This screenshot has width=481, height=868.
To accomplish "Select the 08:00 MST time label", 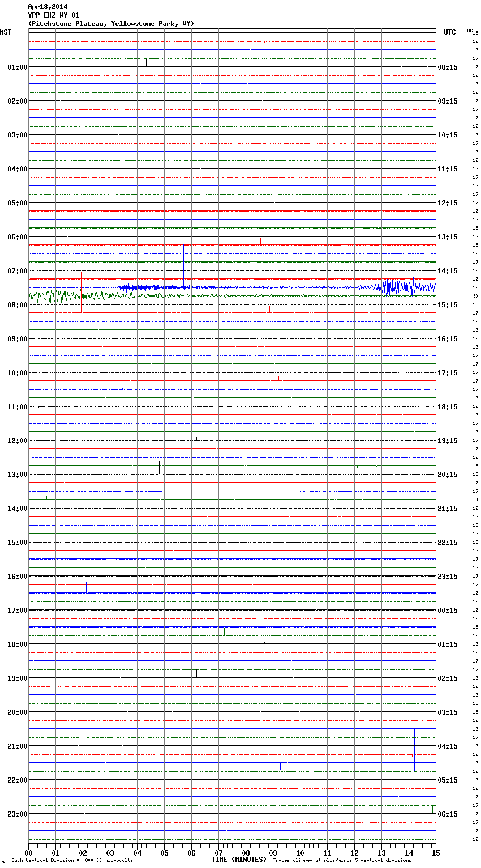I will 17,305.
